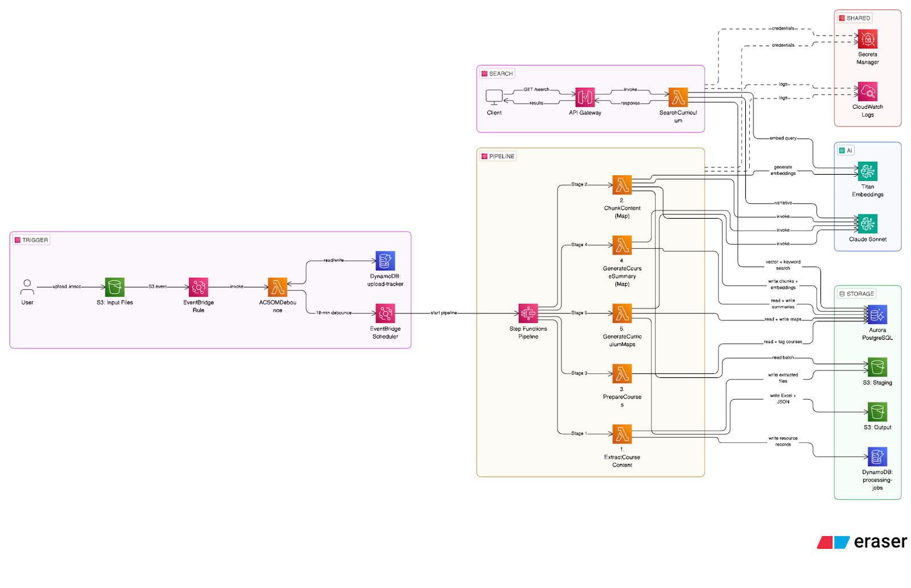Viewport: 911px width, 588px height.
Task: Select the API Gateway icon
Action: tap(585, 97)
